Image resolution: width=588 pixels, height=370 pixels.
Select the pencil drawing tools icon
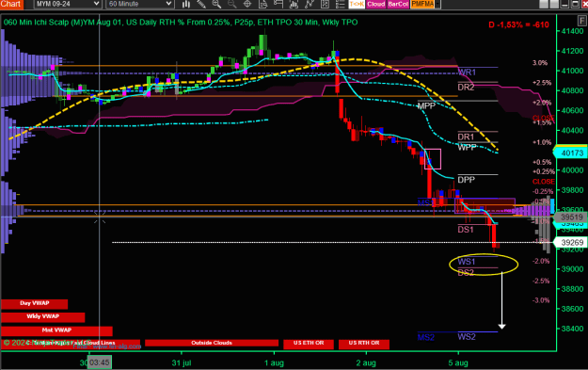[201, 4]
